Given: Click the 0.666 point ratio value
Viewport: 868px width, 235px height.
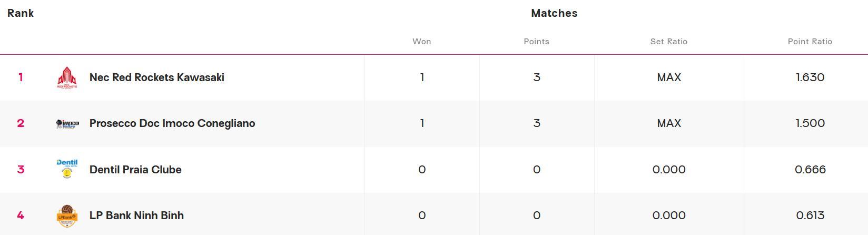Looking at the screenshot, I should 810,170.
